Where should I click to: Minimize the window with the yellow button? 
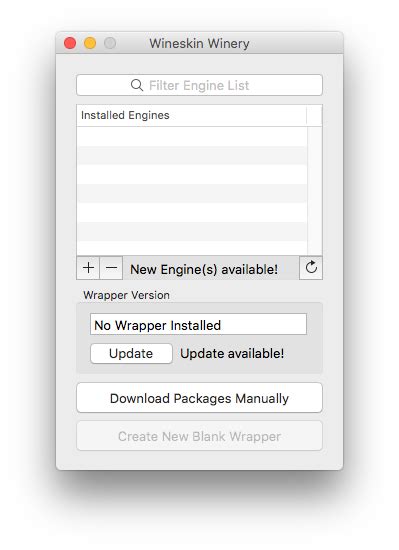pyautogui.click(x=90, y=43)
